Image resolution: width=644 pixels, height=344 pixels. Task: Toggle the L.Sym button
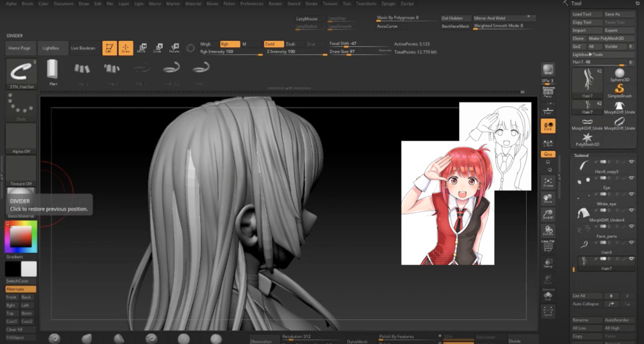(548, 142)
